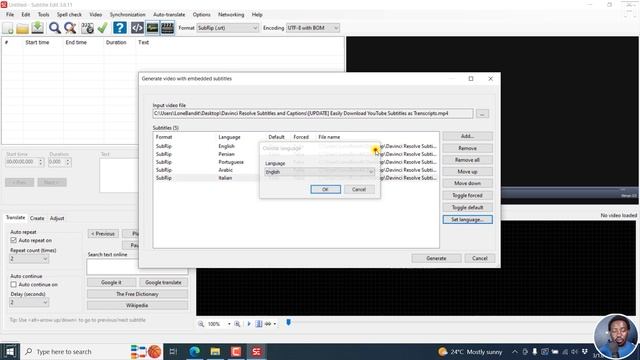Click the Replace magnifier icon
Image resolution: width=640 pixels, height=360 pixels.
(x=70, y=28)
